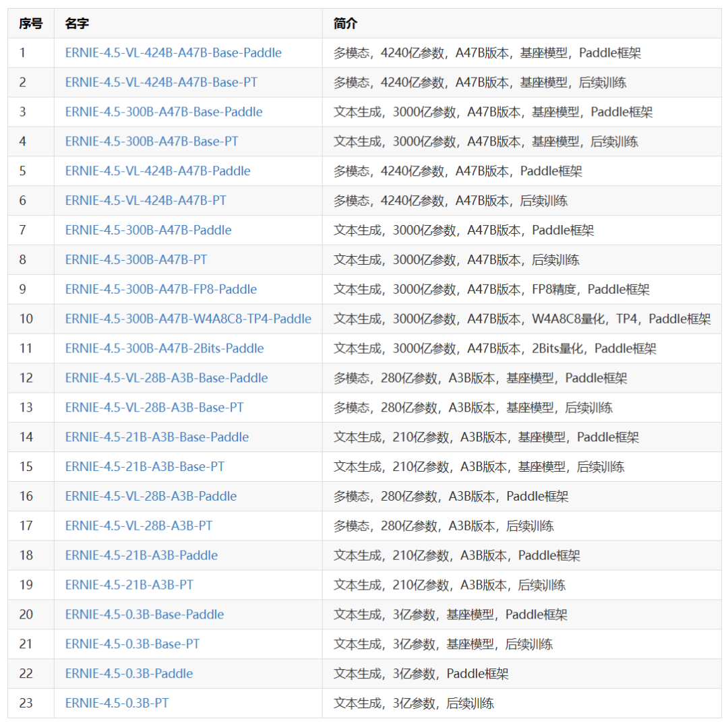Image resolution: width=728 pixels, height=723 pixels.
Task: Open the ERNIE-4.5-21B-A3B-PT link
Action: pyautogui.click(x=129, y=585)
